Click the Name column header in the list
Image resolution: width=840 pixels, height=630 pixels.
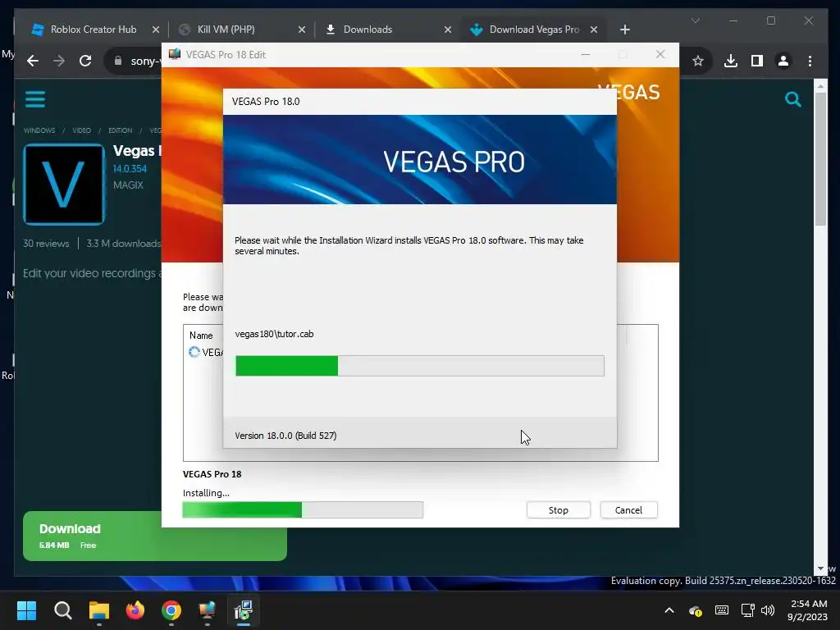click(201, 336)
